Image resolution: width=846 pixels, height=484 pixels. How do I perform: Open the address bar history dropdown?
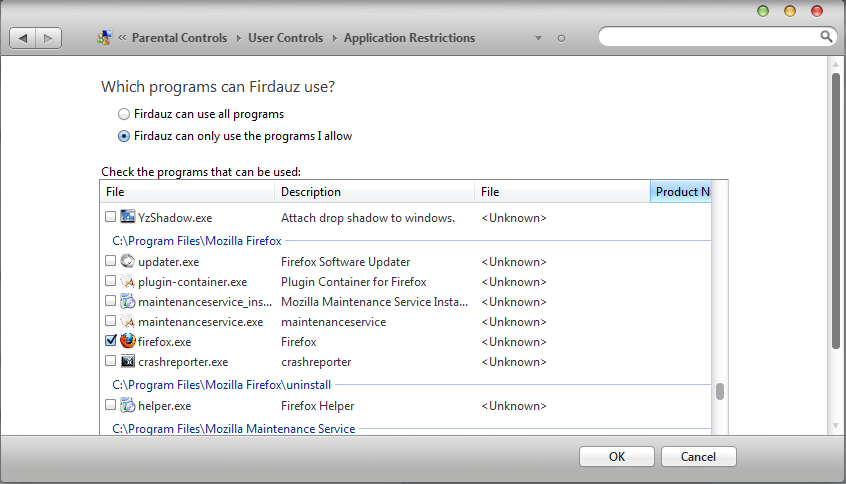pyautogui.click(x=538, y=38)
